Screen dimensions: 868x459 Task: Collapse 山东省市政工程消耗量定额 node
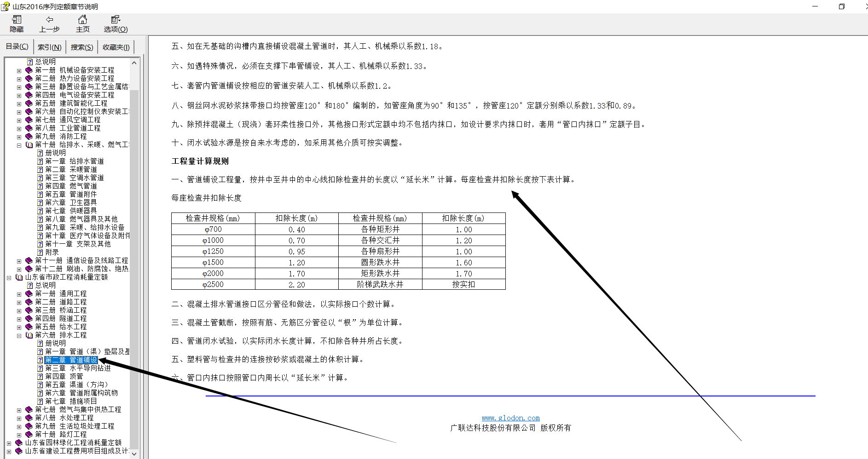point(9,278)
